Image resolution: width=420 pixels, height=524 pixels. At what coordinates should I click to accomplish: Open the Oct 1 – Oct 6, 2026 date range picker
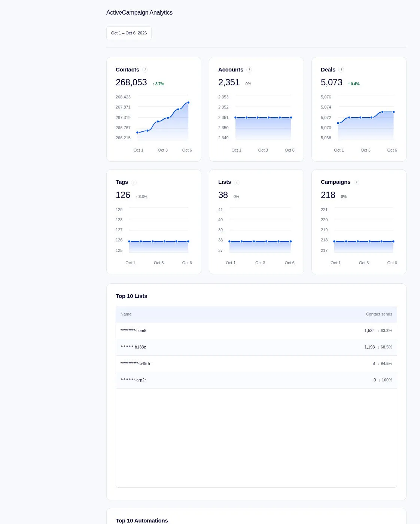pos(129,33)
